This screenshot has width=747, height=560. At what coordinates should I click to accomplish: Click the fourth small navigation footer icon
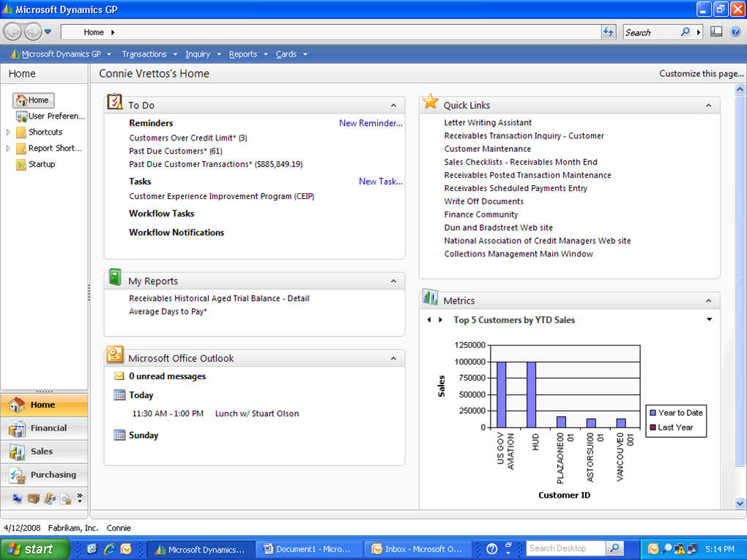click(x=66, y=499)
